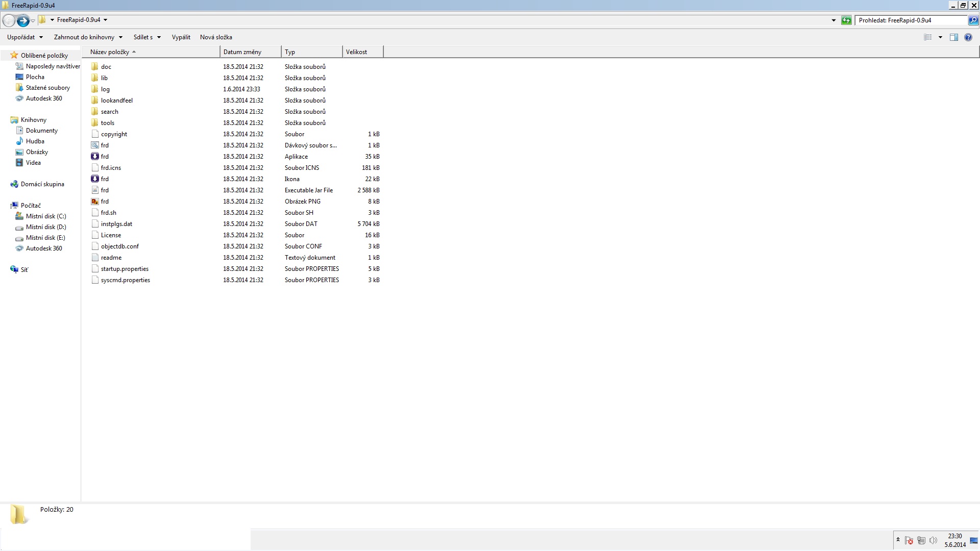Click the Vypálit button
The width and height of the screenshot is (980, 551).
pos(181,37)
